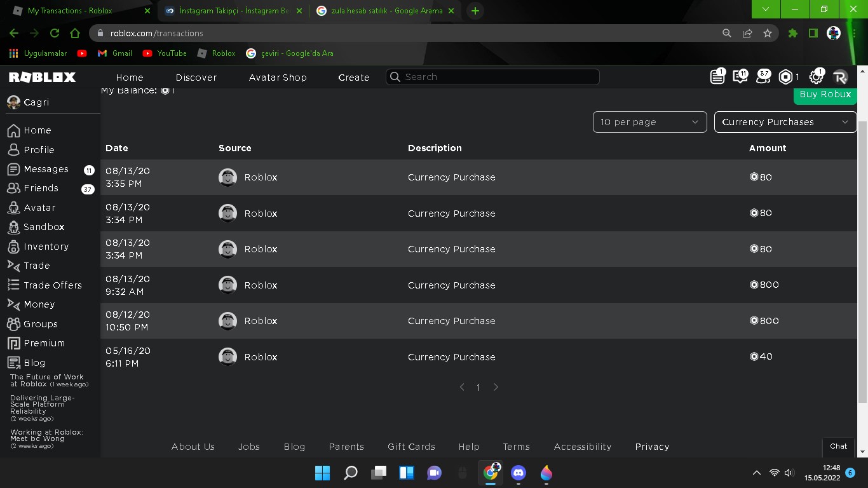Click the browser address bar
The image size is (868, 488).
(x=407, y=33)
